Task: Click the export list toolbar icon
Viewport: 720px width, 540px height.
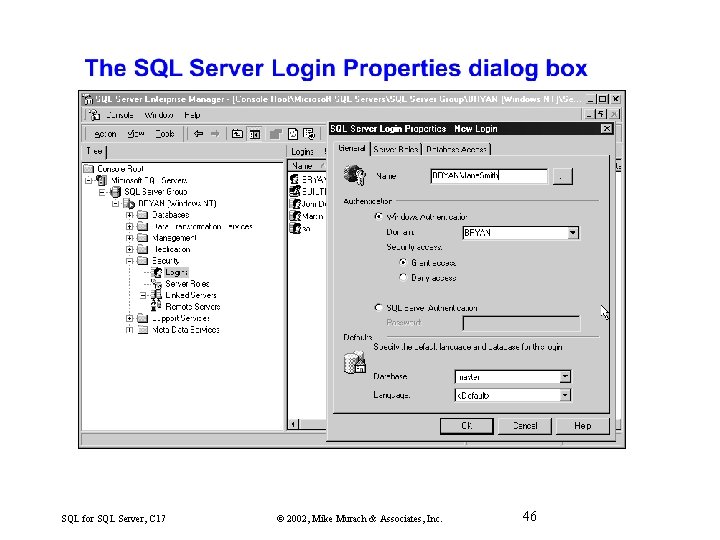Action: pyautogui.click(x=309, y=134)
